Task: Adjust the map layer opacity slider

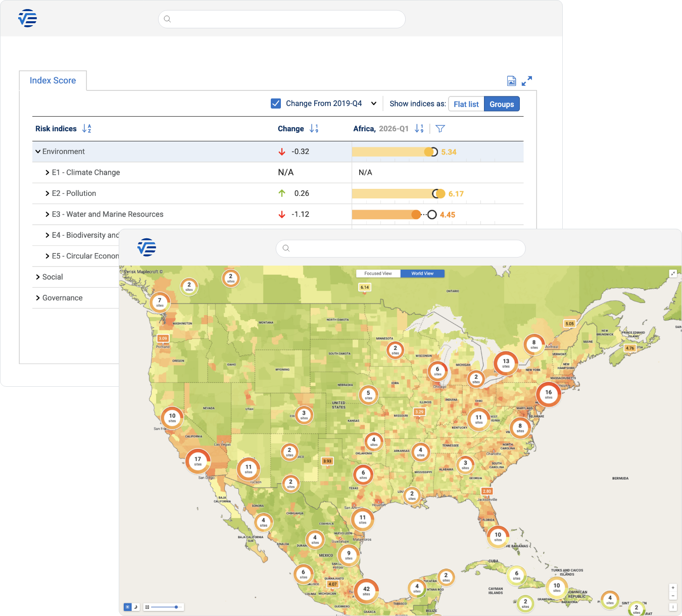Action: (176, 607)
